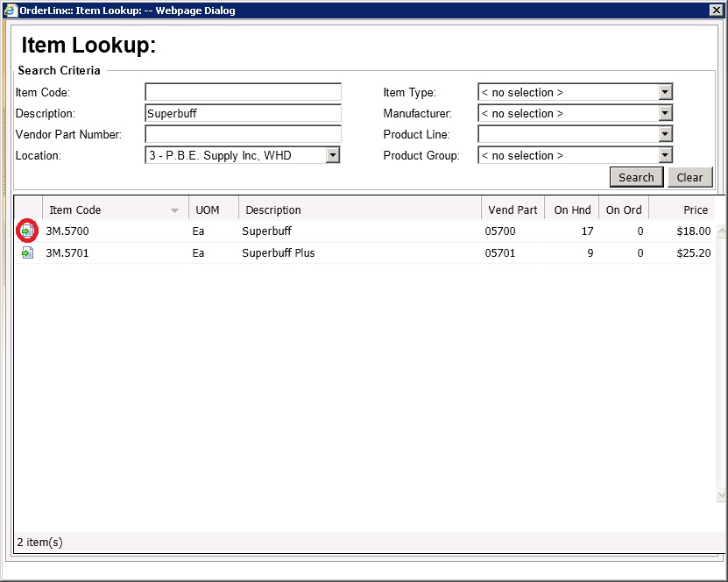Close the Item Lookup dialog window
Image resolution: width=728 pixels, height=582 pixels.
click(x=716, y=11)
